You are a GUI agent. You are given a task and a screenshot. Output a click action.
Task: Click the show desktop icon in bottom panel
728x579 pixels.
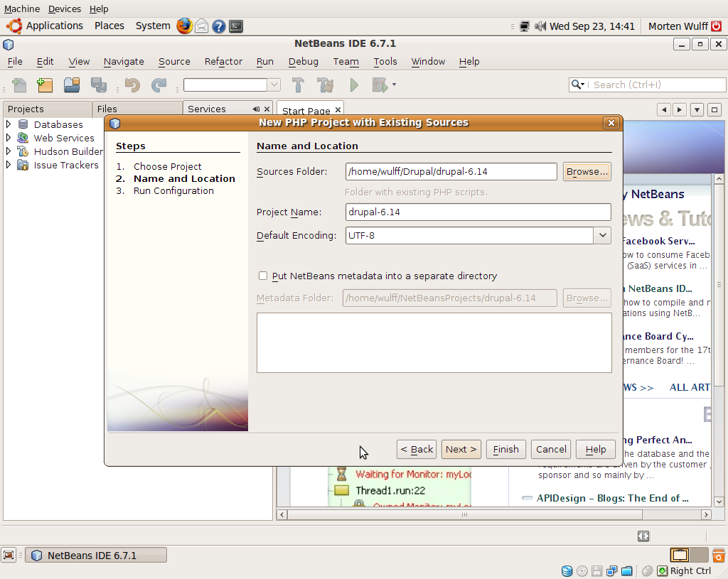tap(9, 555)
